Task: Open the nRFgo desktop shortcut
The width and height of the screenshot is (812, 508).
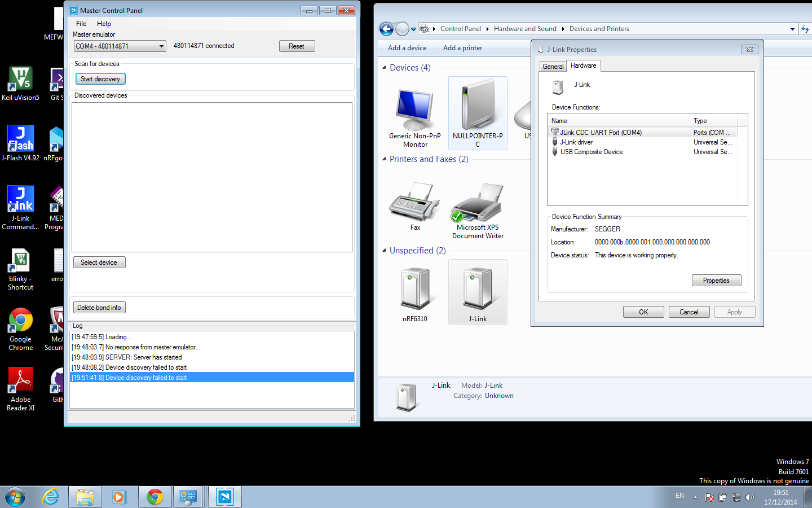Action: [x=53, y=143]
